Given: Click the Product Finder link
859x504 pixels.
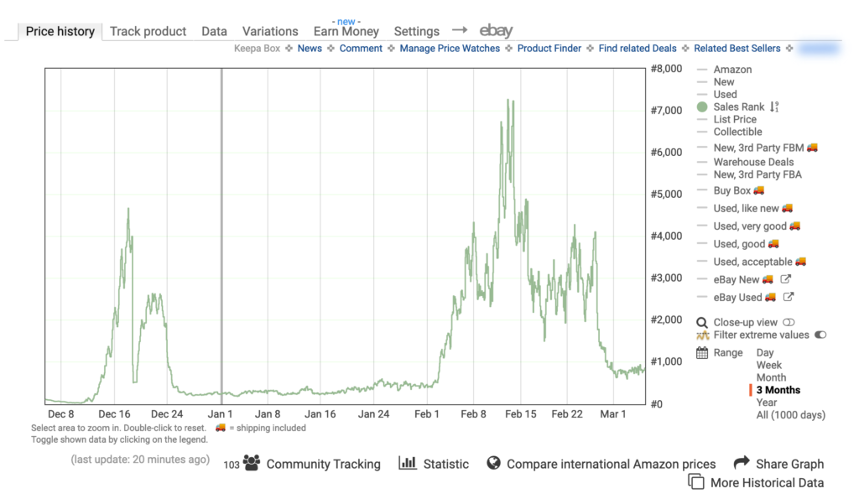Looking at the screenshot, I should point(547,48).
